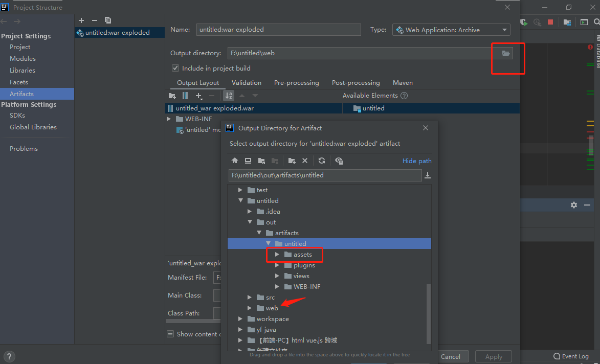The image size is (600, 364).
Task: Close the Output Directory for Artifact dialog
Action: tap(425, 128)
